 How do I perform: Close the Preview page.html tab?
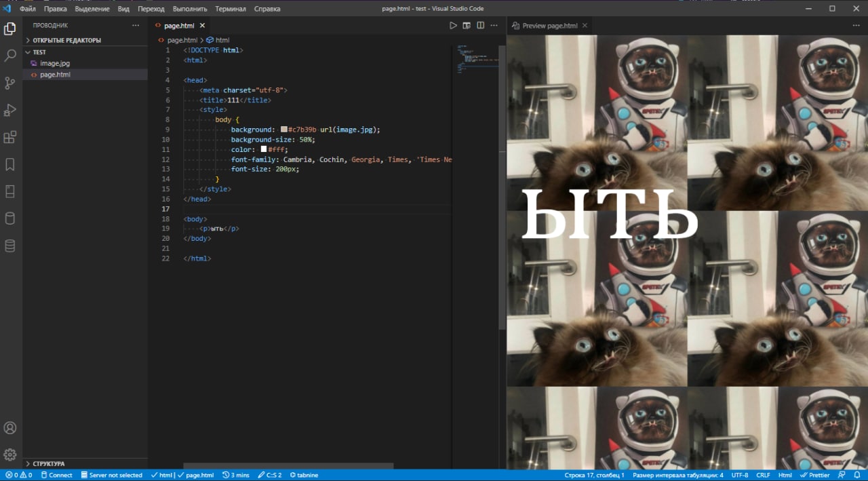(585, 26)
